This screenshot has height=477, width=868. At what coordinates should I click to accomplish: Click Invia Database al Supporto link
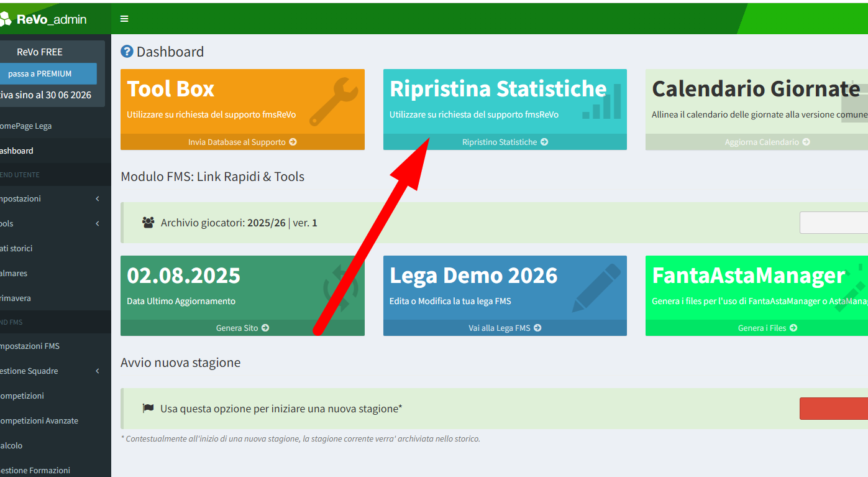pyautogui.click(x=242, y=142)
